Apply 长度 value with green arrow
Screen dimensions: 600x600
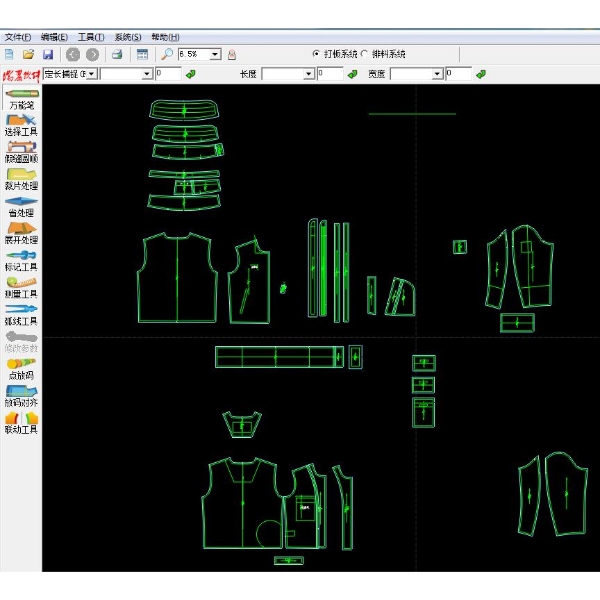352,74
